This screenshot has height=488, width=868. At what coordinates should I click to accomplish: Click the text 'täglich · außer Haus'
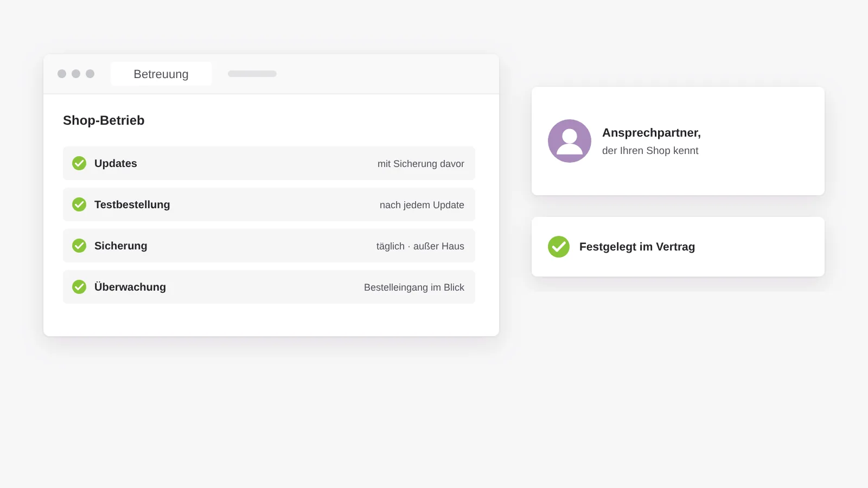pos(420,246)
